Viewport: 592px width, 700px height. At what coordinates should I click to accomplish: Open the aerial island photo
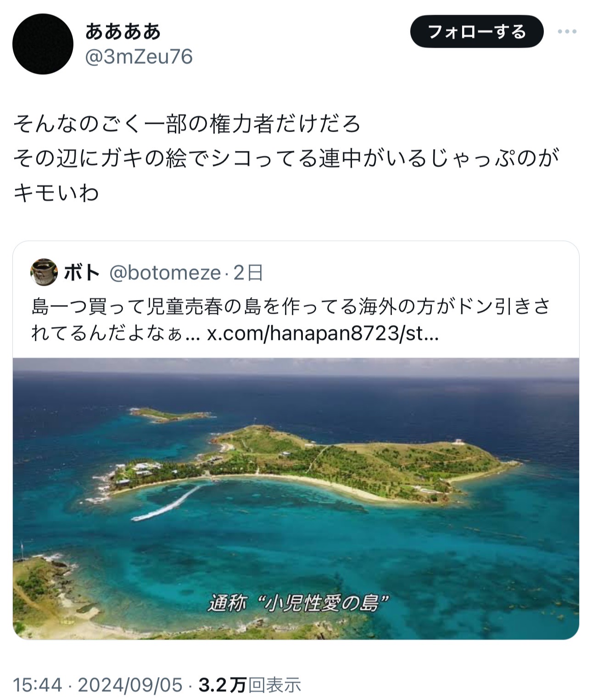pyautogui.click(x=296, y=499)
